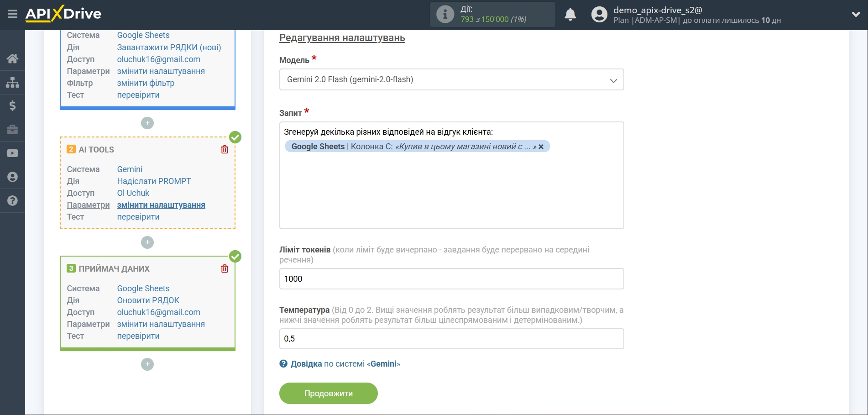This screenshot has height=415, width=868.
Task: Open the connections diagram sidebar icon
Action: point(12,82)
